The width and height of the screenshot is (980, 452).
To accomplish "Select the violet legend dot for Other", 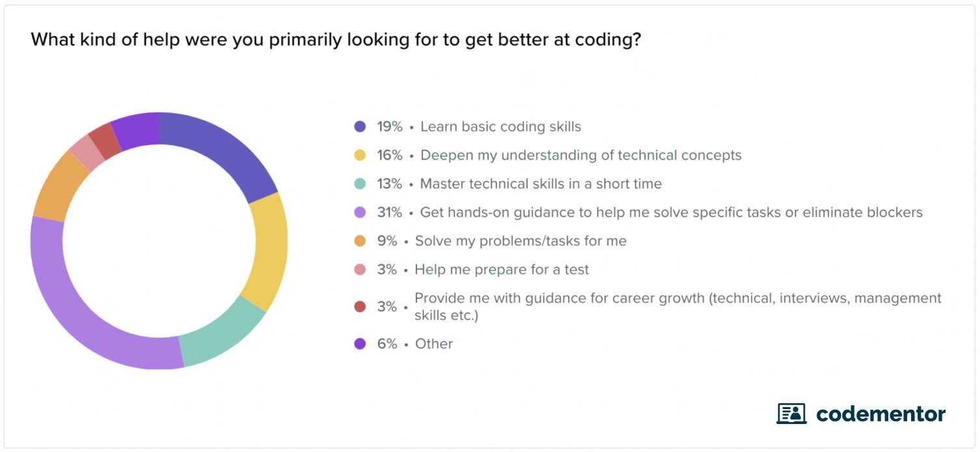I will (360, 344).
